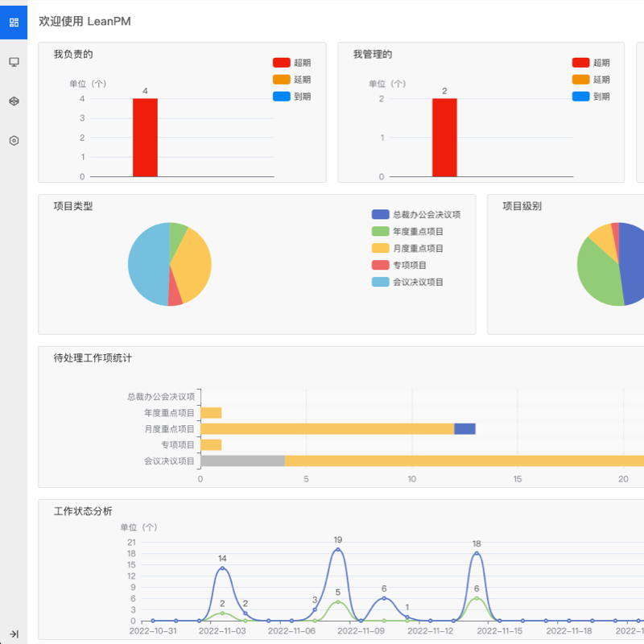Toggle 超期 legend in 我负责的 chart
Image resolution: width=644 pixels, height=644 pixels.
[291, 63]
